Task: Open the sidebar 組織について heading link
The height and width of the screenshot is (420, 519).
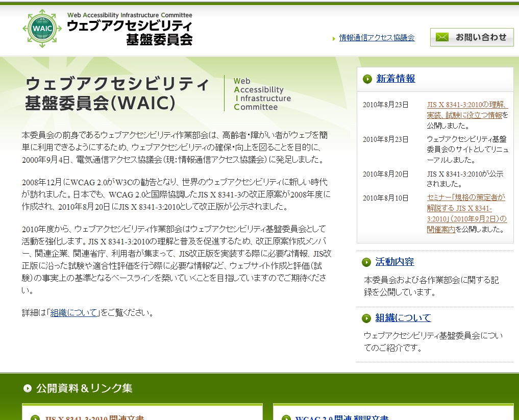Action: [403, 318]
